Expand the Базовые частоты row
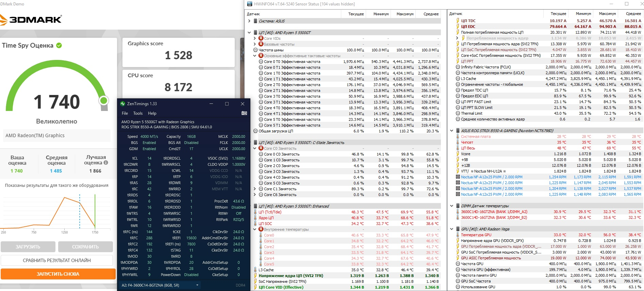The width and height of the screenshot is (644, 291). 255,44
